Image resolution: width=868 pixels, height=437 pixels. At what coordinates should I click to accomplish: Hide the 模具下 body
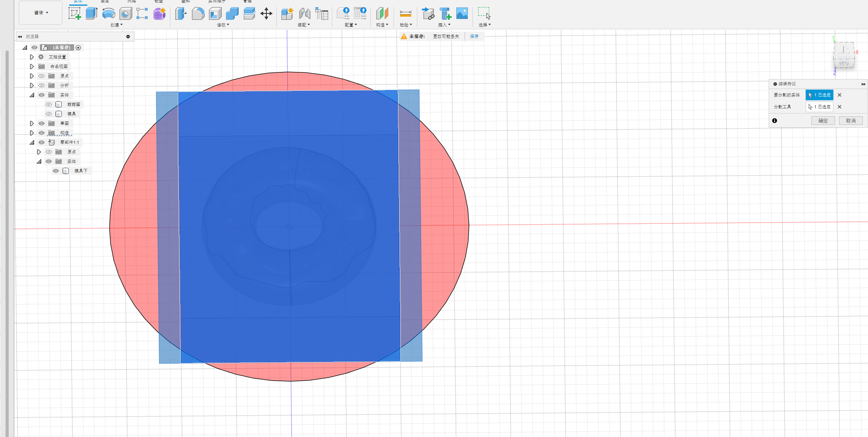56,171
